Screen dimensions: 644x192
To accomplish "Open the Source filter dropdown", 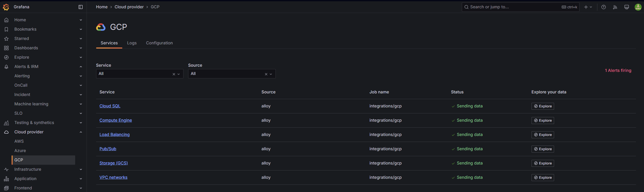I will click(x=232, y=74).
